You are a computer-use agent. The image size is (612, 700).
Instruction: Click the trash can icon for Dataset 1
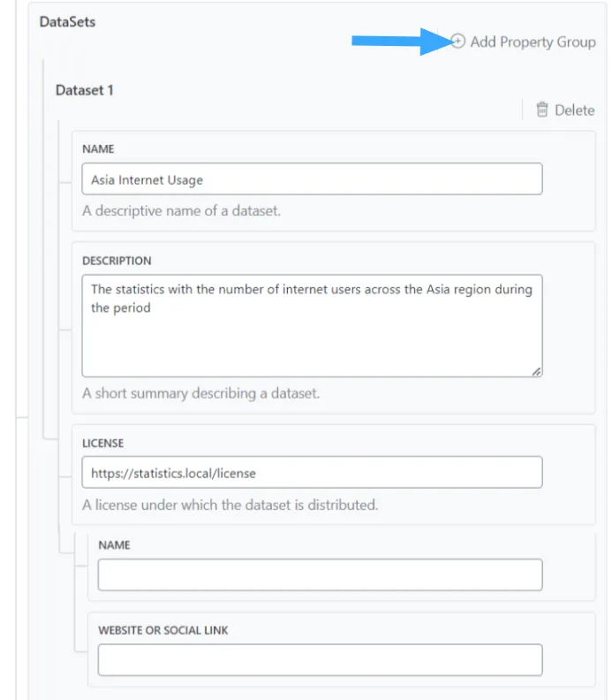pos(542,110)
